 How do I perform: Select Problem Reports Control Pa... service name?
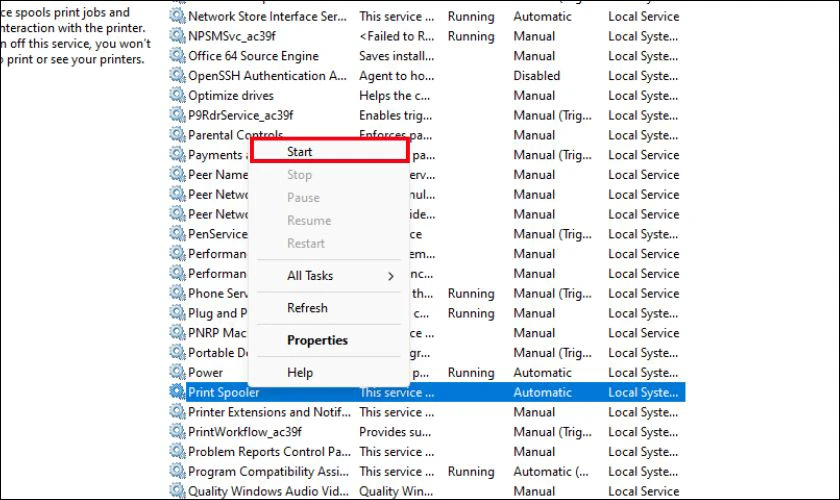(x=269, y=452)
